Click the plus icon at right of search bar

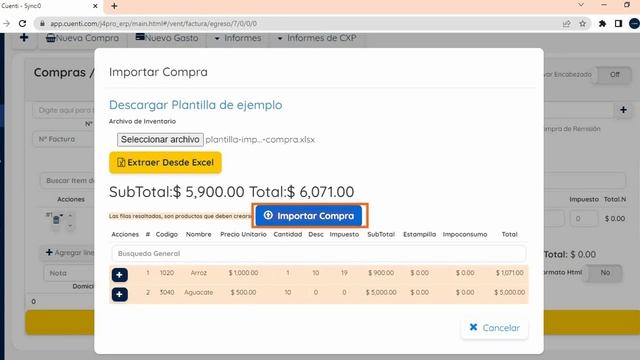(x=623, y=110)
